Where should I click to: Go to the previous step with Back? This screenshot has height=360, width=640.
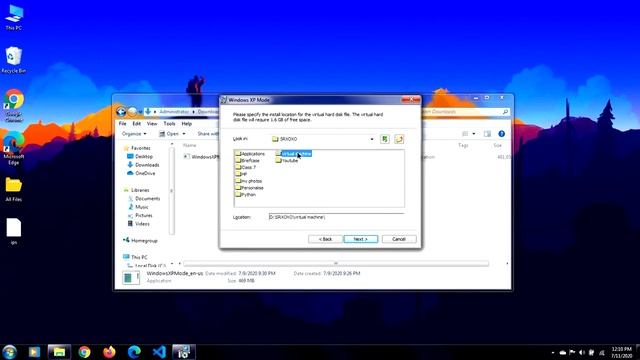coord(325,239)
